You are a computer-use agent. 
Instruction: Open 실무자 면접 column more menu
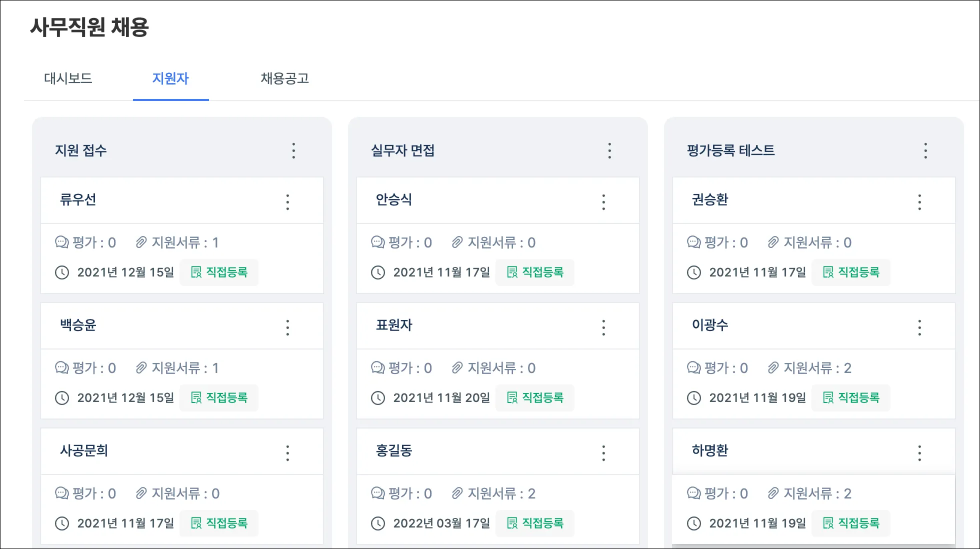(x=609, y=150)
